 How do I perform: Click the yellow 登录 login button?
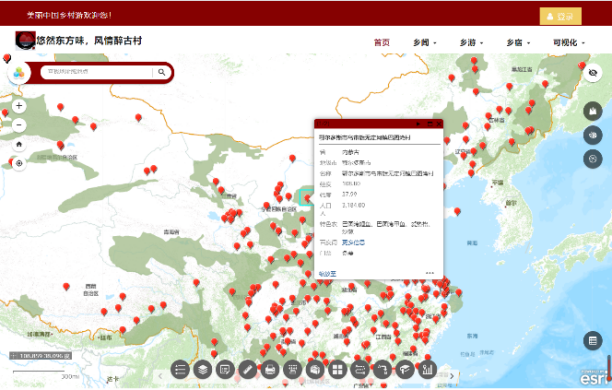560,16
